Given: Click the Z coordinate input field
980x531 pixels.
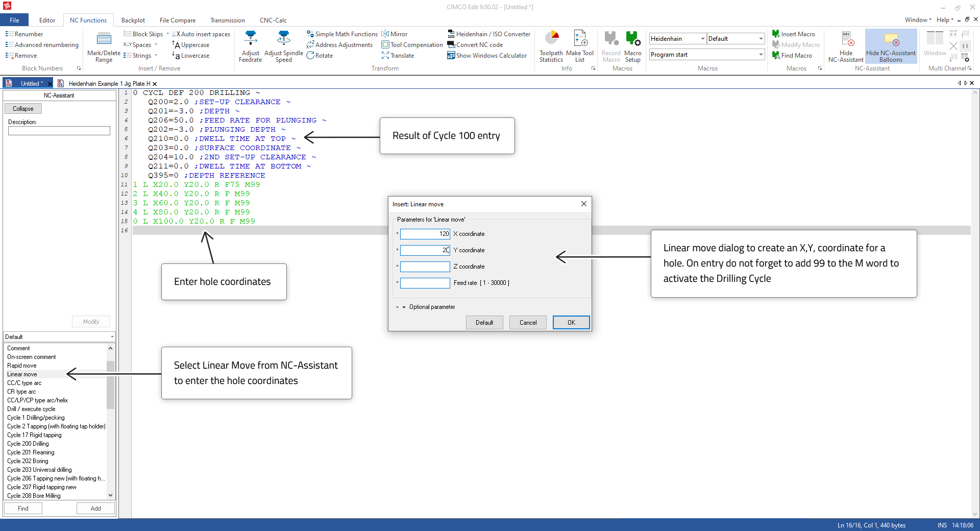Looking at the screenshot, I should point(425,267).
